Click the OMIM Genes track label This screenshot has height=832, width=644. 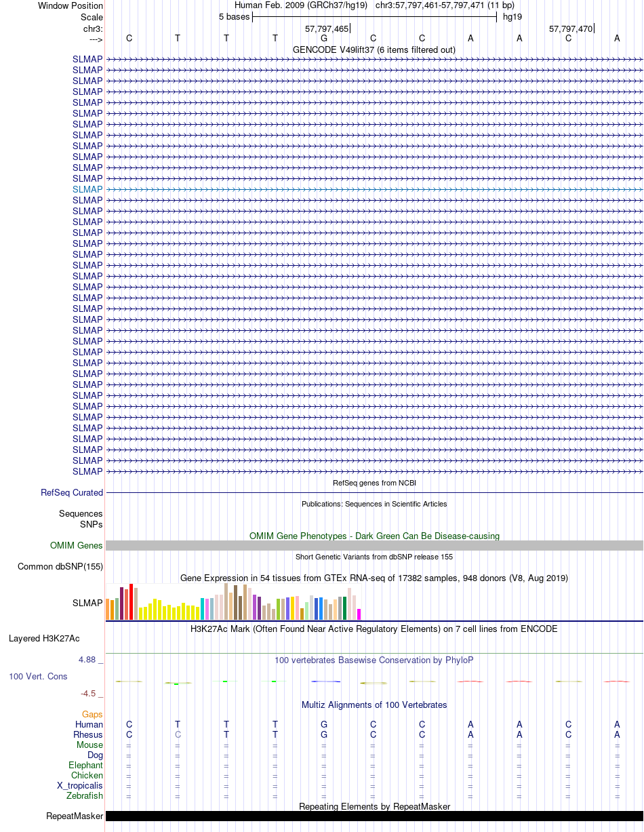pyautogui.click(x=77, y=545)
